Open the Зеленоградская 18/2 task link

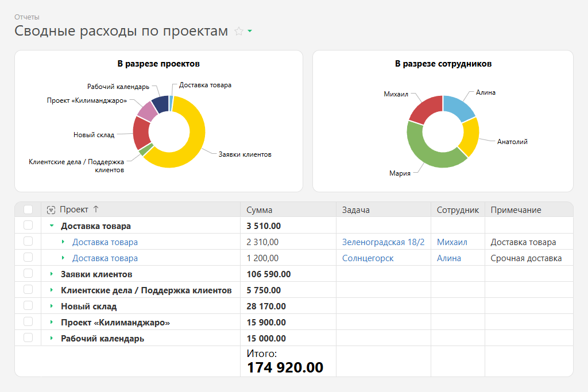[x=383, y=242]
